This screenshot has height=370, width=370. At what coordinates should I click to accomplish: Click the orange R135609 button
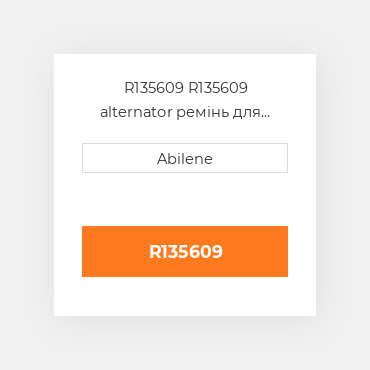pos(185,251)
